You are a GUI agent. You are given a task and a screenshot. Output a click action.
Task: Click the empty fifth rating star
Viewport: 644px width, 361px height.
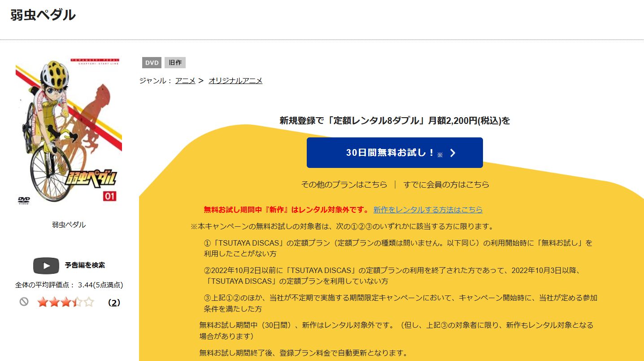pyautogui.click(x=89, y=301)
